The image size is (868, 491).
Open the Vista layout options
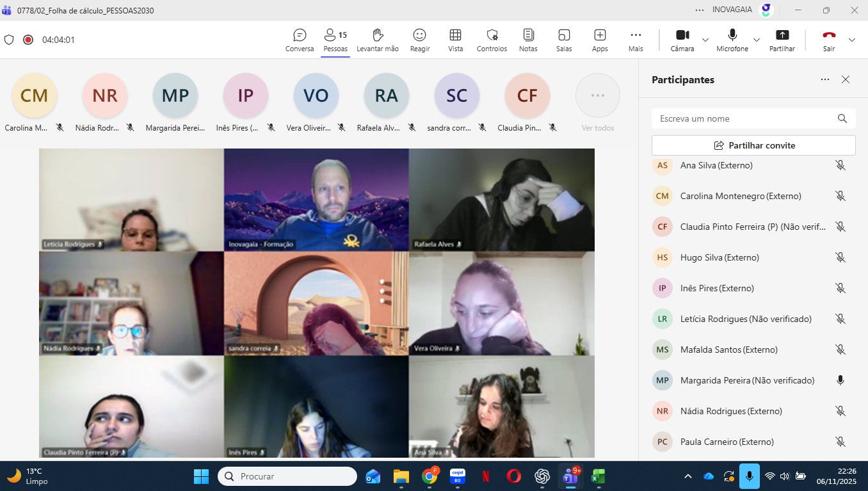pyautogui.click(x=456, y=40)
